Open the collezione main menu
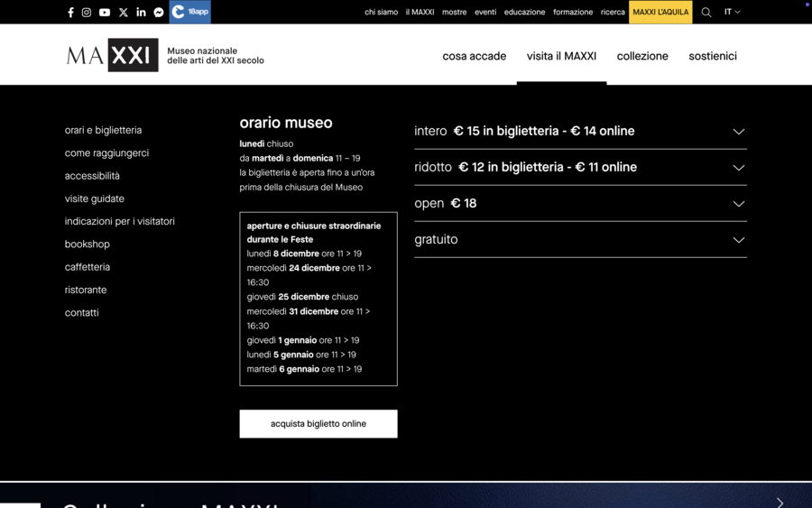The width and height of the screenshot is (812, 508). point(642,56)
